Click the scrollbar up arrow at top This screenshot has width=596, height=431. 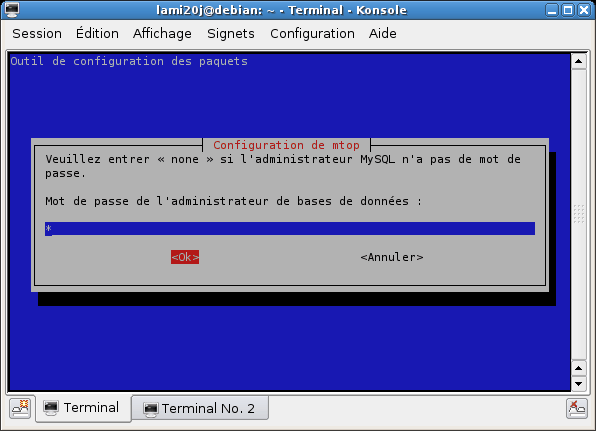[x=579, y=61]
